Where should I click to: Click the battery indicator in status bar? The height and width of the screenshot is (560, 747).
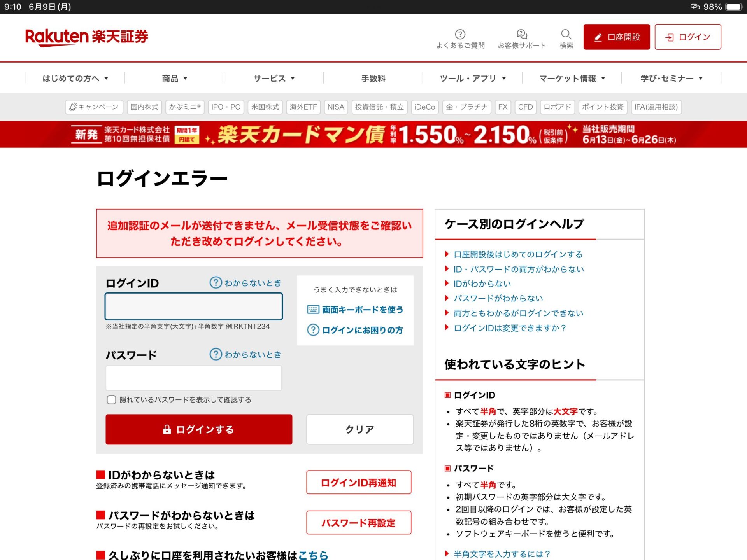(x=735, y=7)
